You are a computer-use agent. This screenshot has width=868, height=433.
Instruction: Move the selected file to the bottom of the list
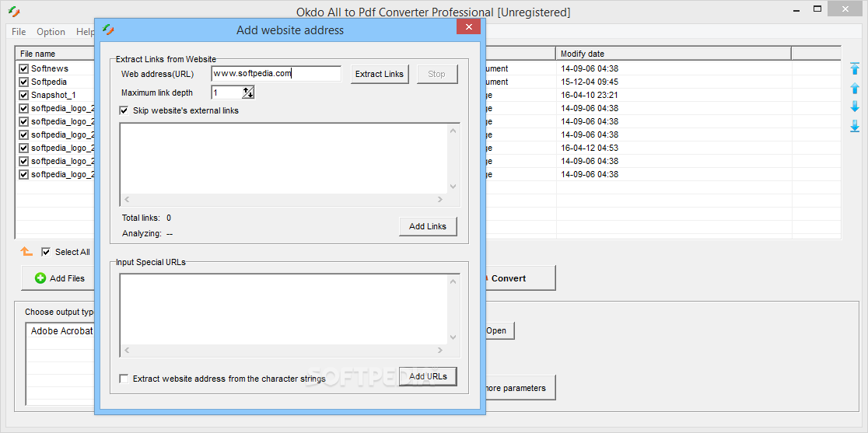[854, 127]
